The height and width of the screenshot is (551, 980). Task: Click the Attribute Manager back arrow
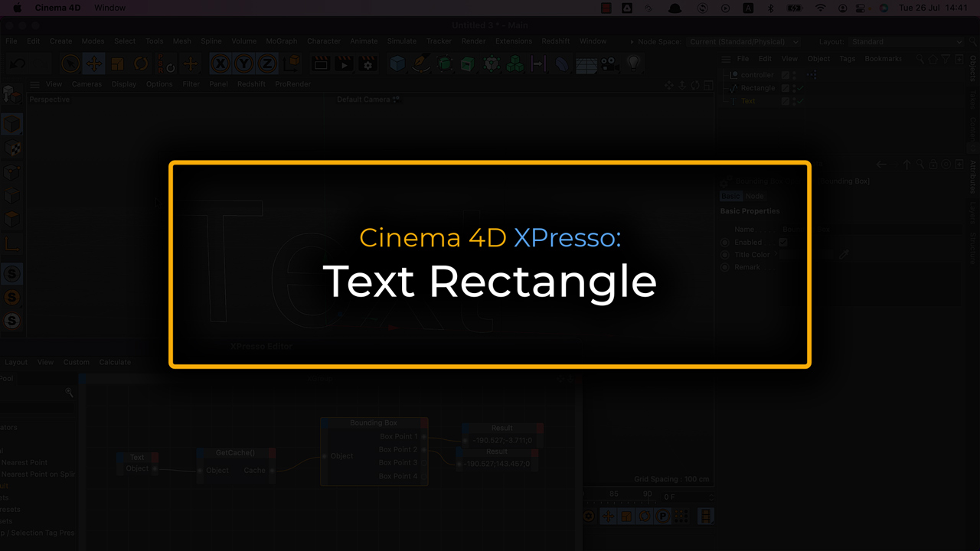tap(881, 165)
